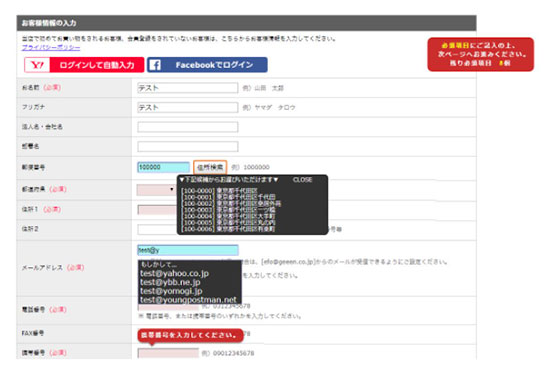Click the name input field containing テスト

coord(188,88)
